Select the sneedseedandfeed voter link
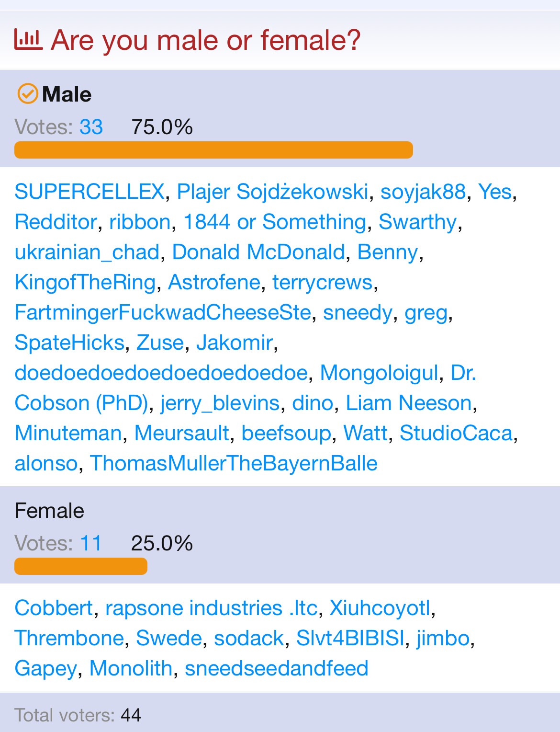 click(277, 668)
